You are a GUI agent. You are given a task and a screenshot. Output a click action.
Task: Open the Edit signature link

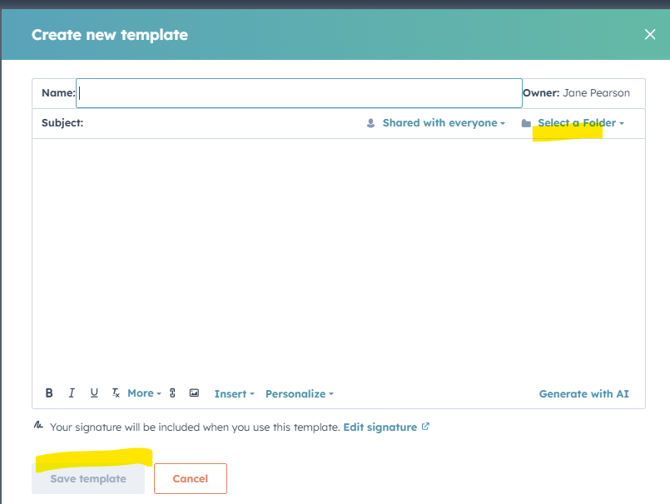pyautogui.click(x=379, y=427)
